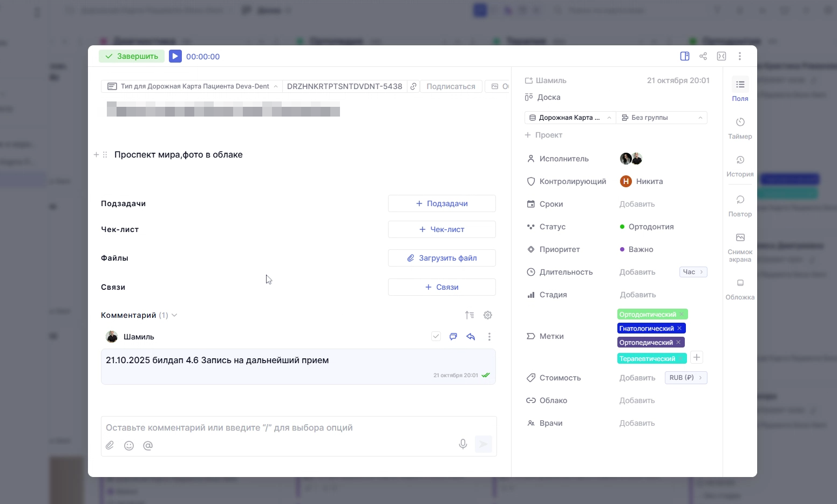
Task: Switch to the История tab
Action: pos(740,166)
